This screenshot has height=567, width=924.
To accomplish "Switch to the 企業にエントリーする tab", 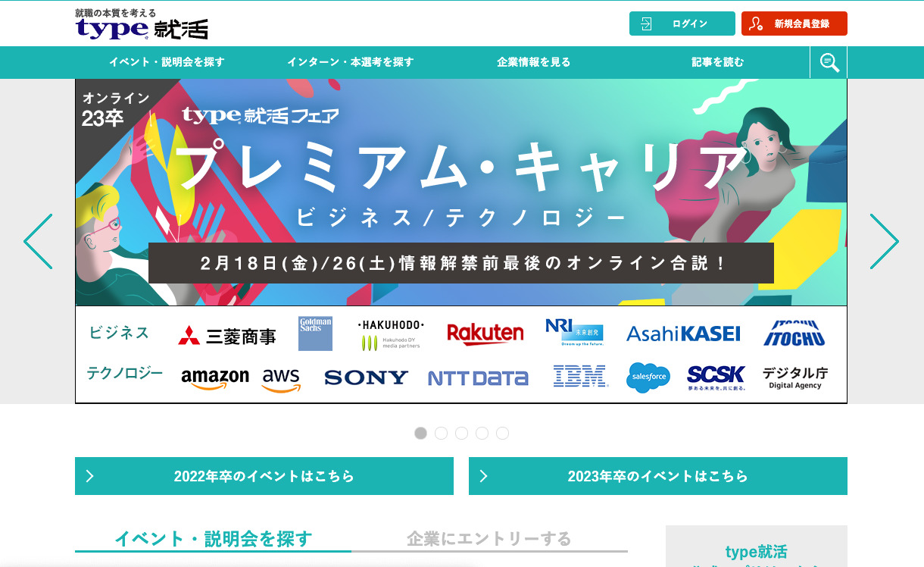I will click(489, 539).
